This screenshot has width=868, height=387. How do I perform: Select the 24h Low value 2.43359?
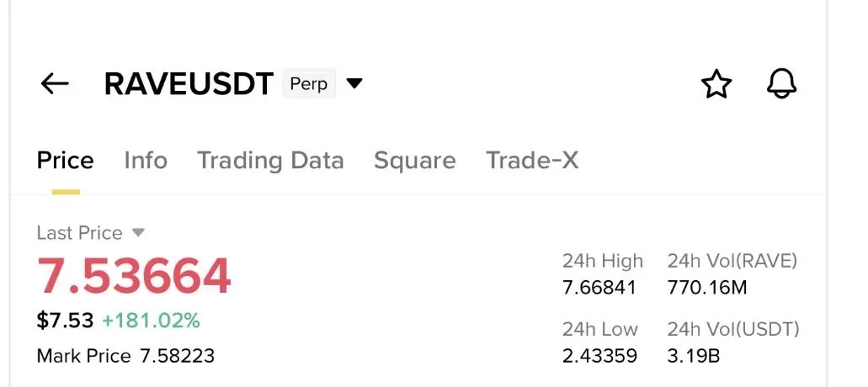pyautogui.click(x=599, y=356)
